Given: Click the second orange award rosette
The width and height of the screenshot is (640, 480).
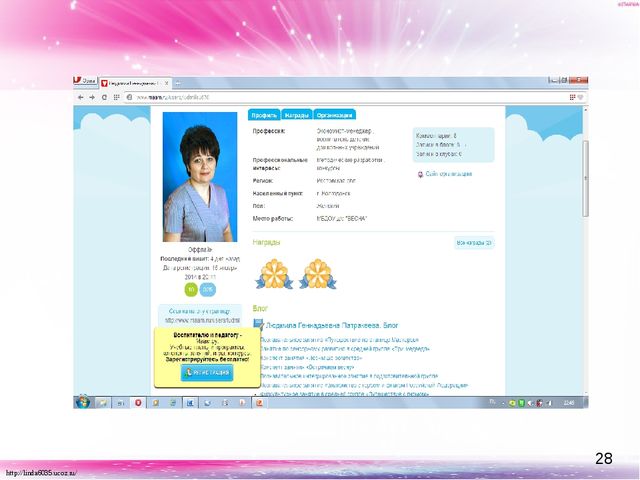Looking at the screenshot, I should pos(318,274).
